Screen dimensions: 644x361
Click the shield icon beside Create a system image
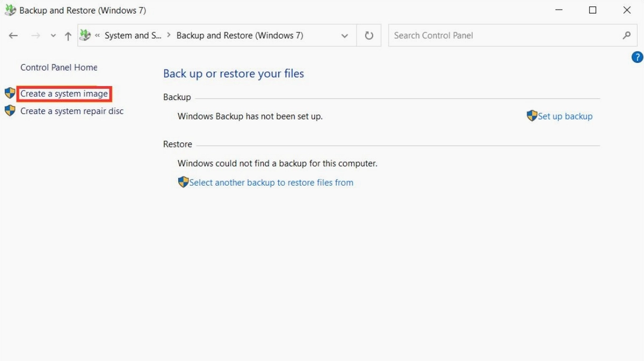(x=10, y=93)
